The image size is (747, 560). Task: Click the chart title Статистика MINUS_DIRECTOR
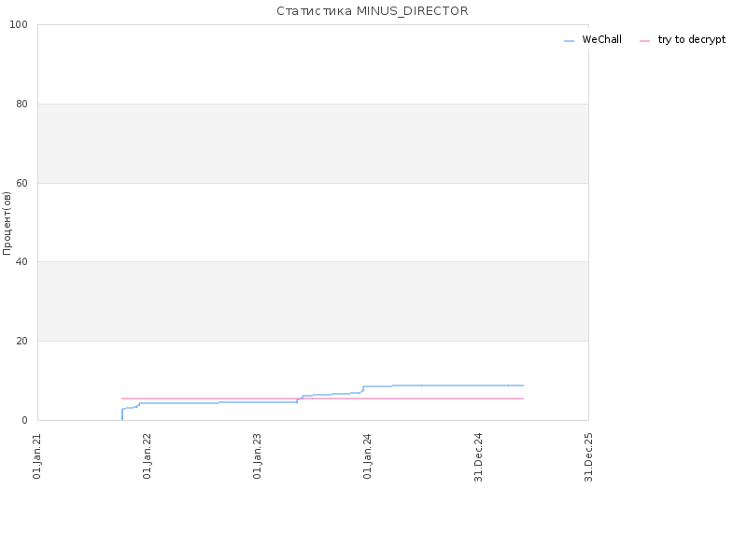[373, 11]
